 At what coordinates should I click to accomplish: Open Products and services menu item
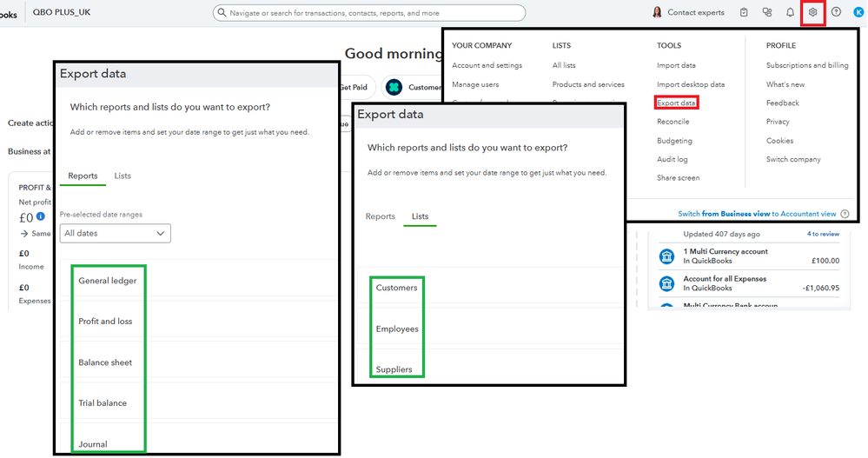(x=588, y=84)
